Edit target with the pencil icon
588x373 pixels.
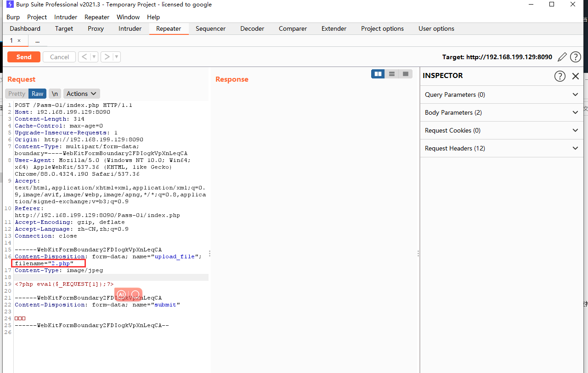(x=562, y=57)
